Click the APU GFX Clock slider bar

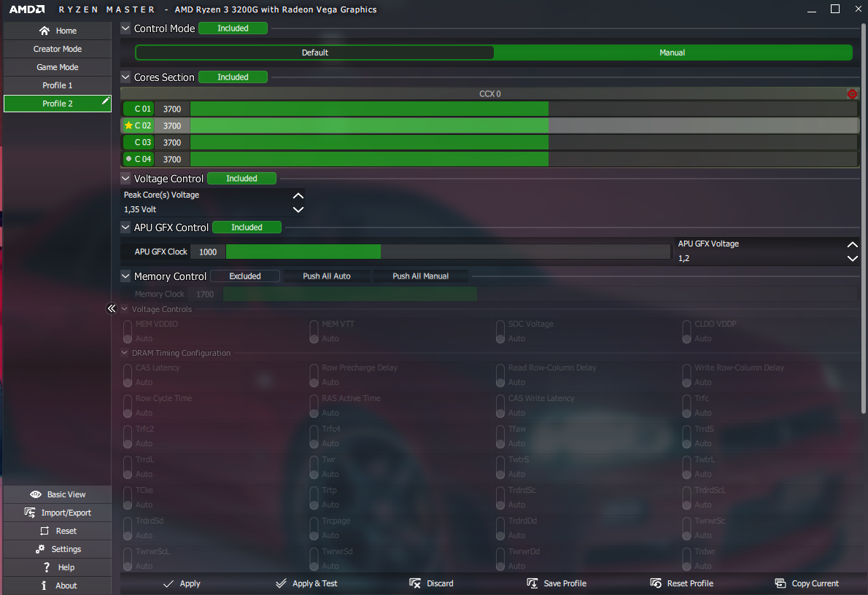click(449, 252)
